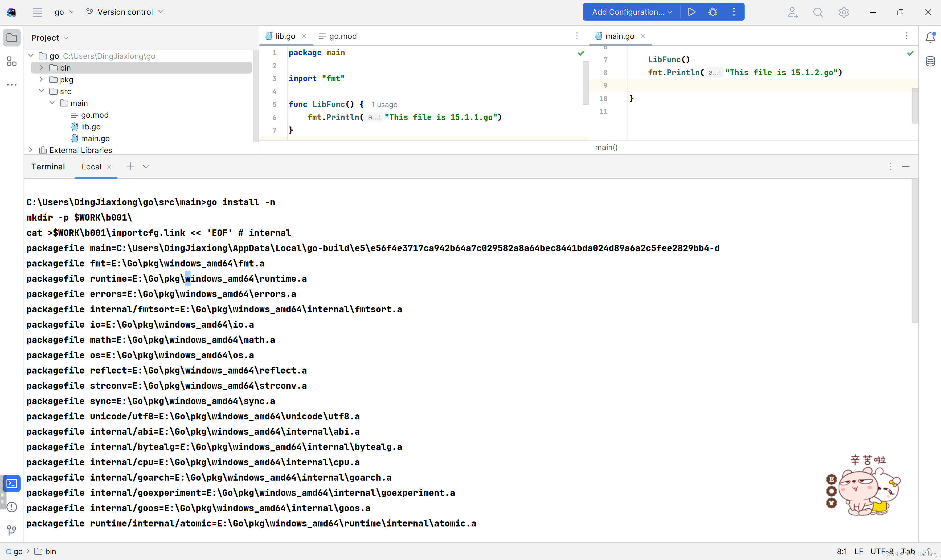Open Add Configuration dropdown
Image resolution: width=941 pixels, height=560 pixels.
(632, 12)
